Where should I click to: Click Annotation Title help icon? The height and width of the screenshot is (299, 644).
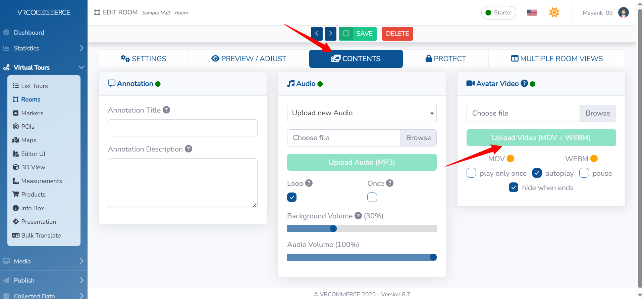pos(166,110)
